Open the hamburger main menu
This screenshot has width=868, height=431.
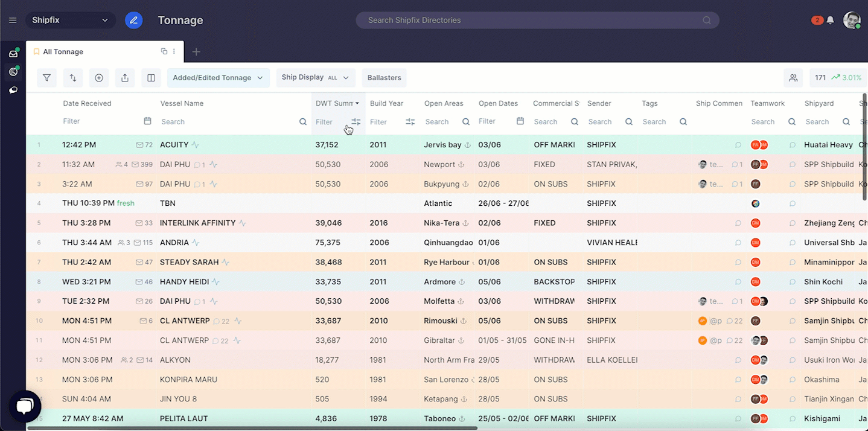[x=13, y=21]
